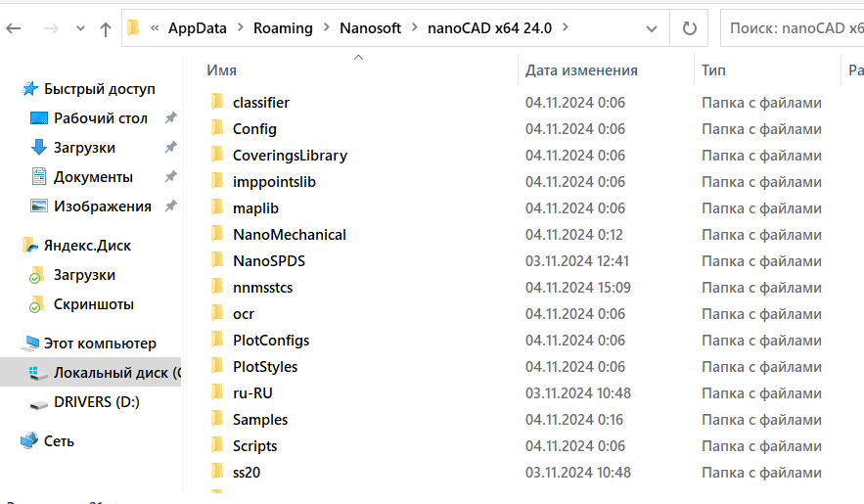Select Сеть in navigation pane
The width and height of the screenshot is (864, 504).
59,441
